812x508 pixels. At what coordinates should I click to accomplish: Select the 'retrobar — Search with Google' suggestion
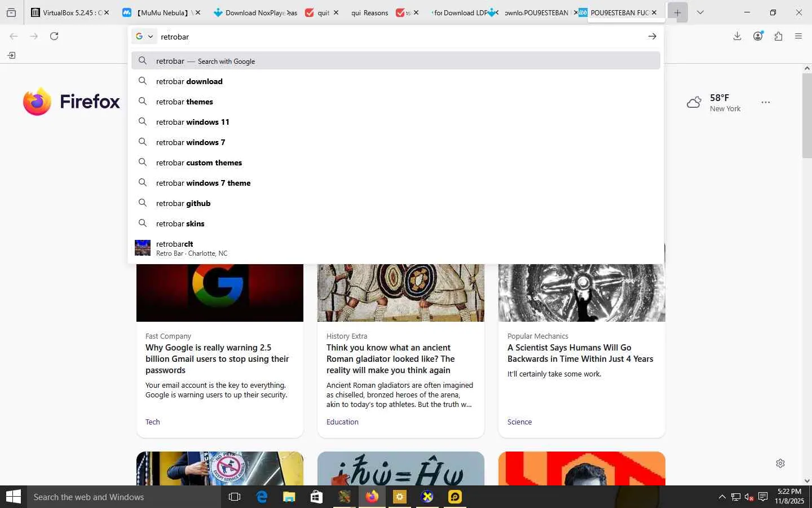396,61
